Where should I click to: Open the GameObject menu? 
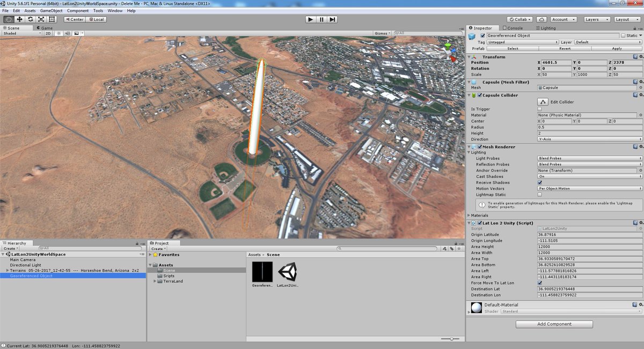click(52, 11)
